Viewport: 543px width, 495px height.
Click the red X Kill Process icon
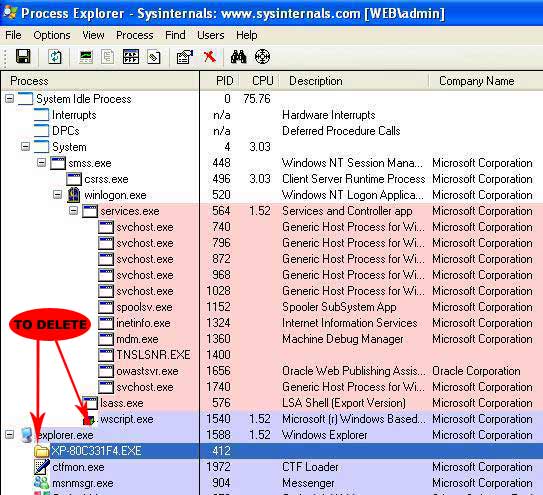click(209, 56)
